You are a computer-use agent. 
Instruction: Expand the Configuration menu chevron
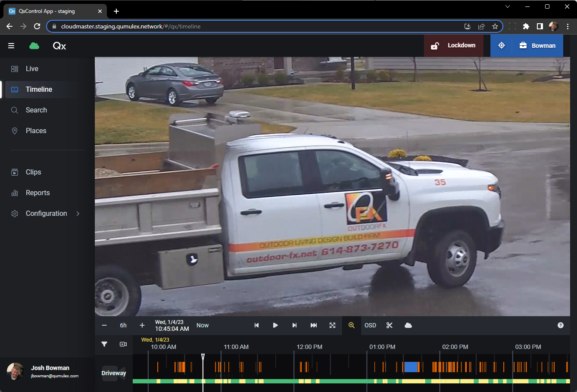click(x=78, y=214)
